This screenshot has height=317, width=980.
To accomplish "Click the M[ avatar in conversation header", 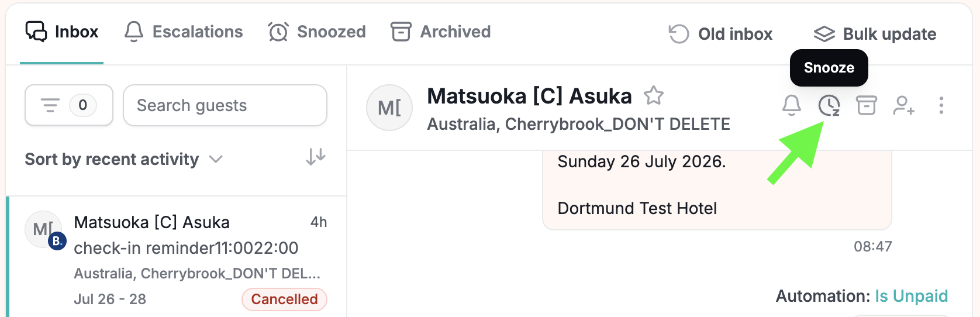I will click(x=389, y=108).
